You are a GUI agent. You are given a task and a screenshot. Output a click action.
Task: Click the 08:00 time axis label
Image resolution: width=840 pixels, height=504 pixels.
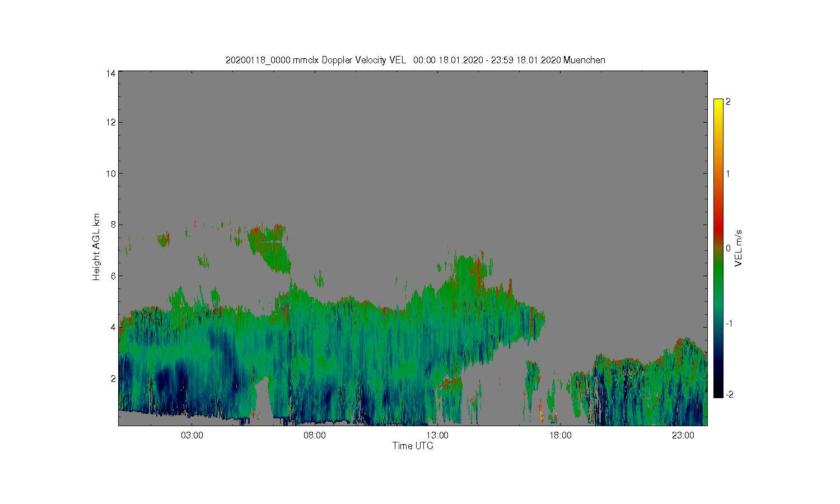315,436
